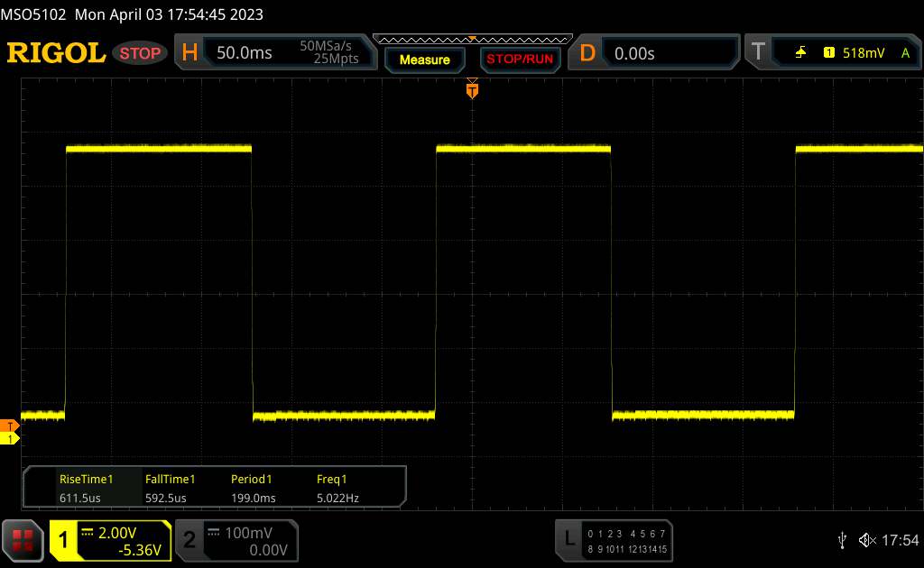Viewport: 924px width, 568px height.
Task: Click the 5.022Hz frequency value
Action: pyautogui.click(x=337, y=498)
